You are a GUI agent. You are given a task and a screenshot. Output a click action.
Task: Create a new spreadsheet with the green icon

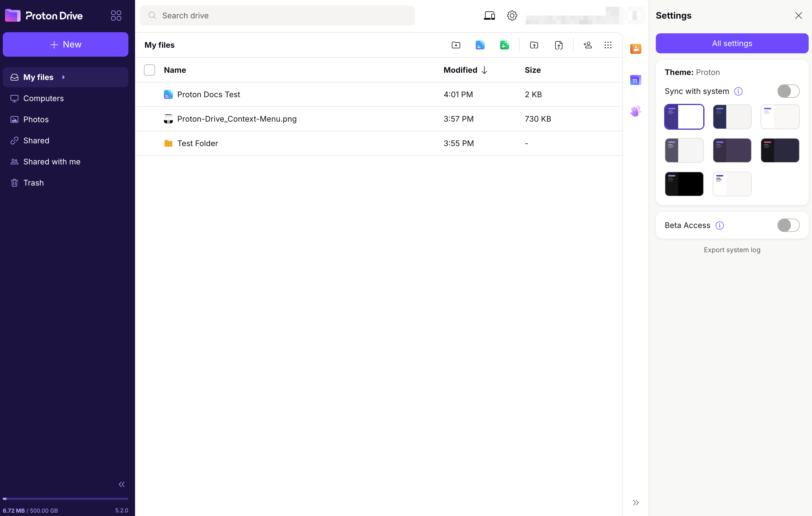click(504, 45)
